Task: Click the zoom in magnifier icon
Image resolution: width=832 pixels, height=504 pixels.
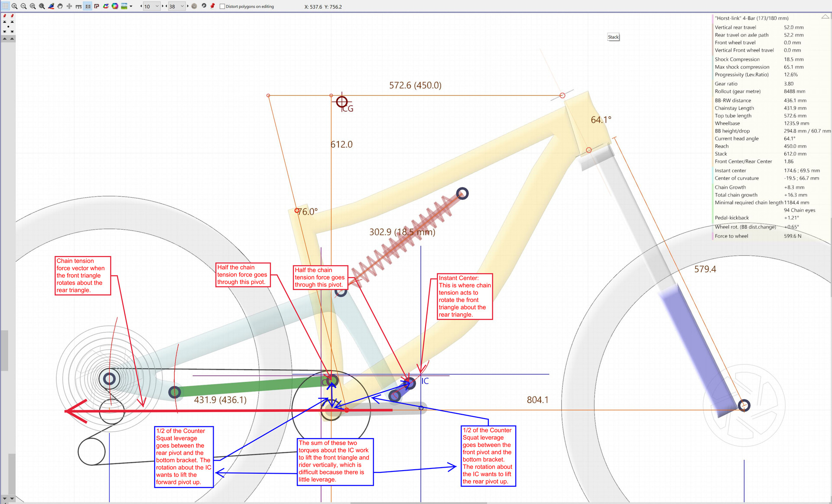Action: (14, 6)
